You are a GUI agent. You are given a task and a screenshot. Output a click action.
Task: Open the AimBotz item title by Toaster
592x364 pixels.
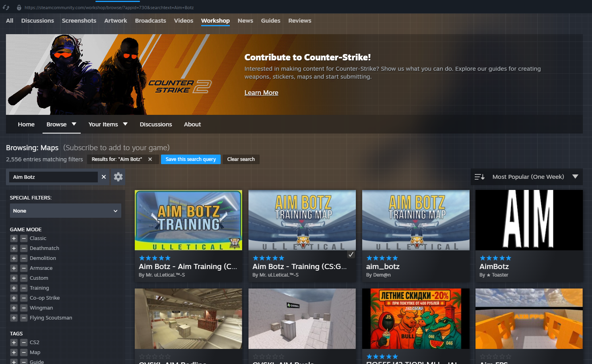coord(494,267)
